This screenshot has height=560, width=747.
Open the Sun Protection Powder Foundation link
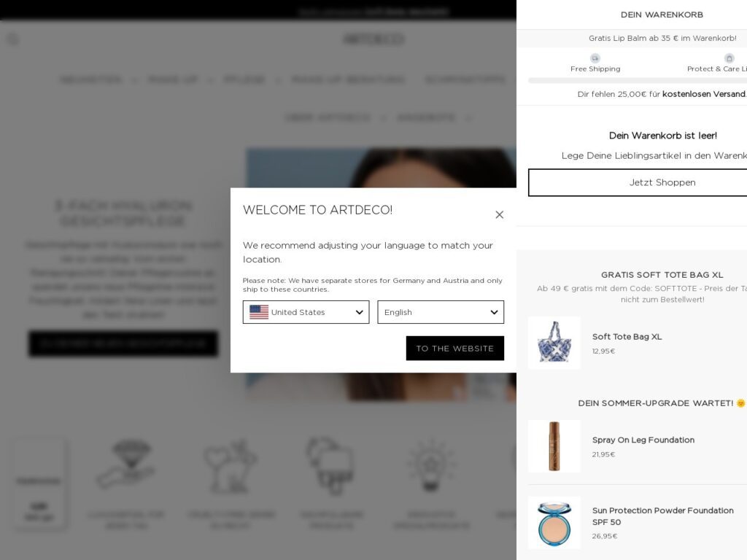(x=662, y=516)
